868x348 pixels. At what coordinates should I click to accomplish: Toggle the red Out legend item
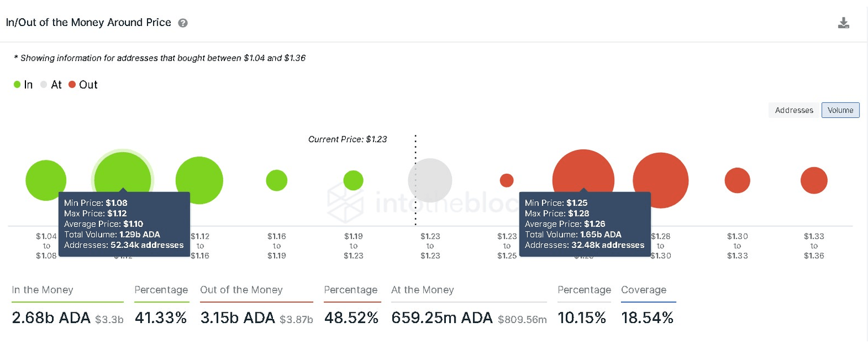(83, 85)
